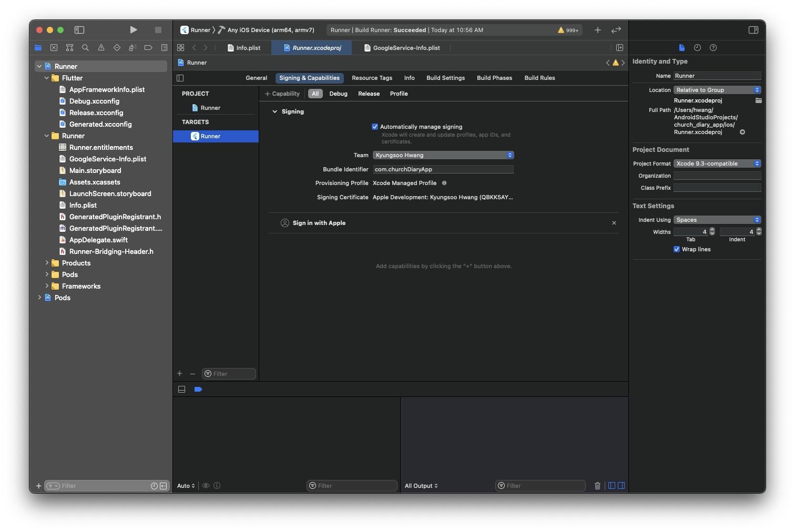Viewport: 795px width, 532px height.
Task: Open the Source Control navigator
Action: pyautogui.click(x=54, y=48)
